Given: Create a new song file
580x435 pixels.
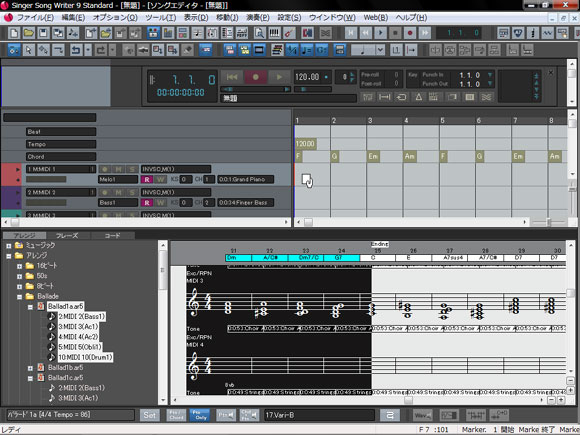Looking at the screenshot, I should pyautogui.click(x=14, y=33).
